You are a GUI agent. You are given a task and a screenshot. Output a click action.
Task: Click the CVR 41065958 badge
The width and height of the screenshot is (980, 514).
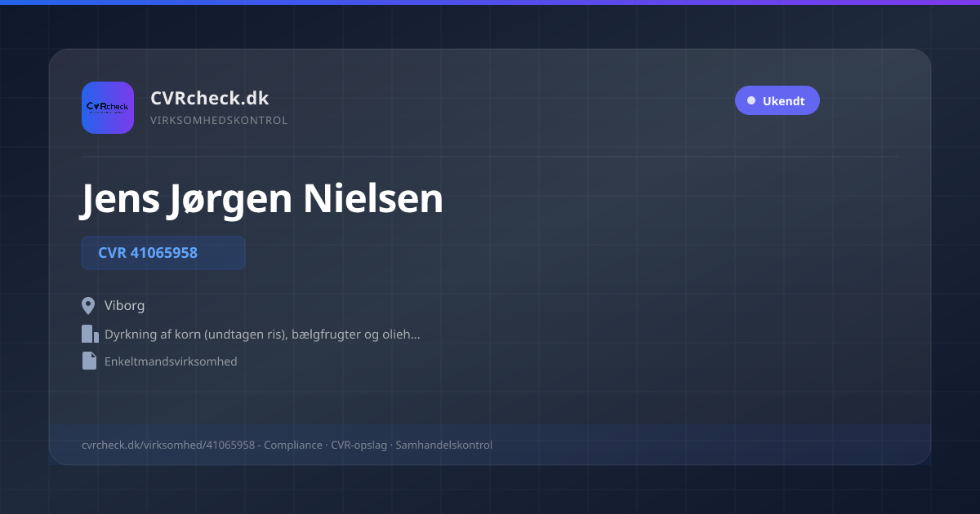tap(163, 253)
